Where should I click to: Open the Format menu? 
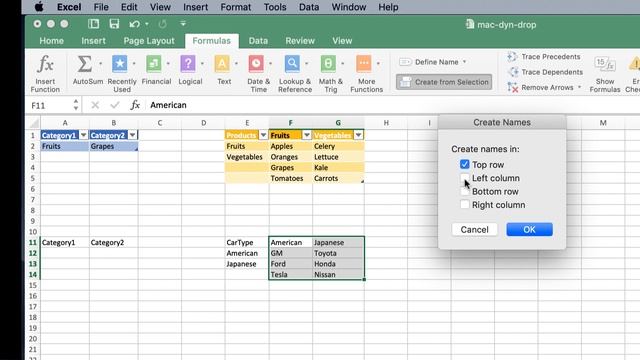(x=236, y=7)
